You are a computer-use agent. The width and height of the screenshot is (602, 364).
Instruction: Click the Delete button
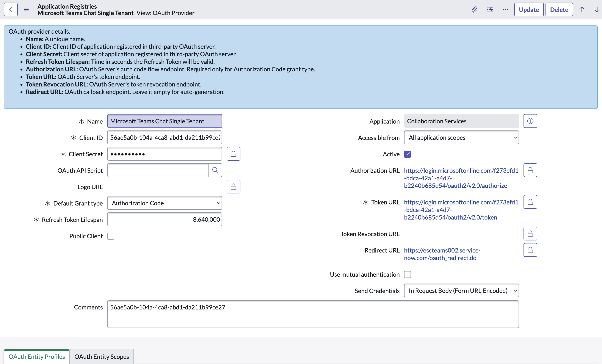click(x=559, y=9)
